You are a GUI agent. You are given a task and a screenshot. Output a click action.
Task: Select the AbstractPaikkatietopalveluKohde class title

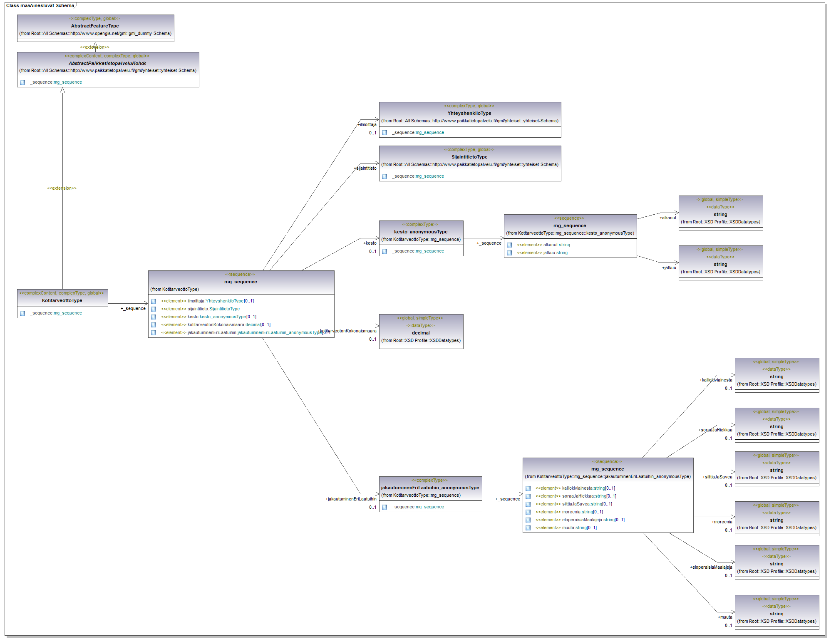pos(107,63)
